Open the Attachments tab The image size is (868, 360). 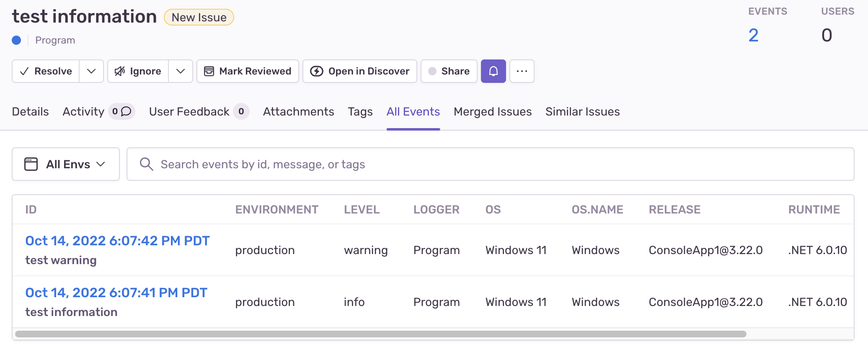coord(298,111)
